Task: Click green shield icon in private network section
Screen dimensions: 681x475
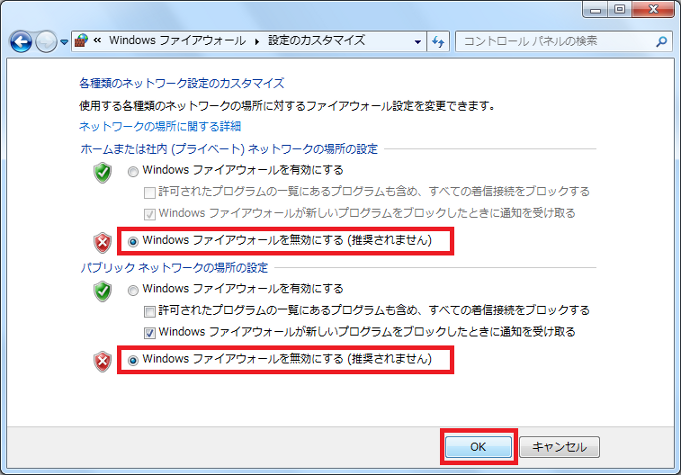Action: point(102,172)
